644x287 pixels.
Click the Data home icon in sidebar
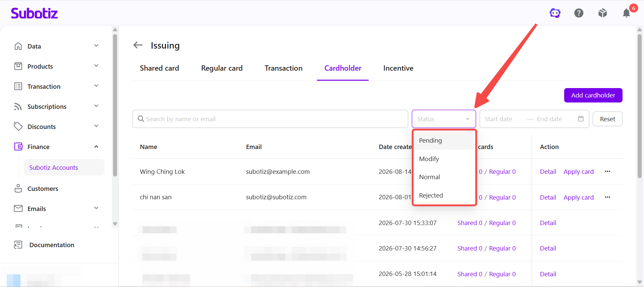click(x=18, y=46)
